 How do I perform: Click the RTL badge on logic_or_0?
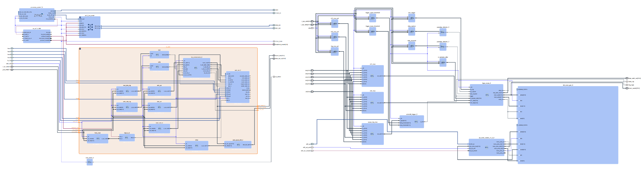[127, 138]
